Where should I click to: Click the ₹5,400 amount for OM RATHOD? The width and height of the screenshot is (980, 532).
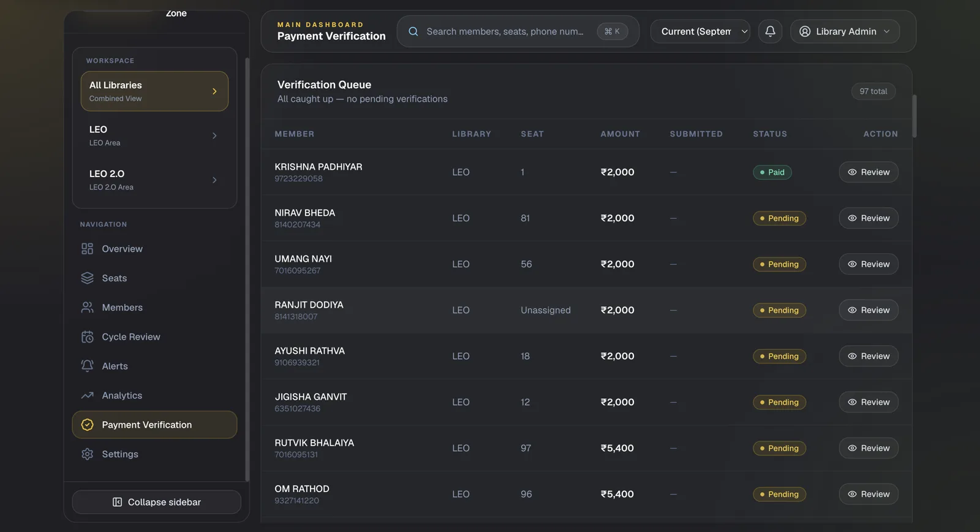[617, 494]
